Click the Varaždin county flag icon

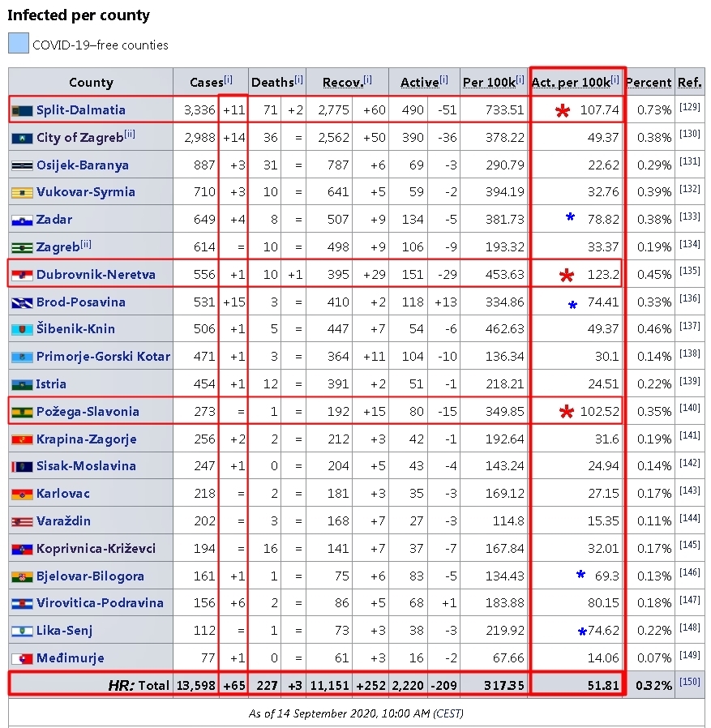point(22,522)
